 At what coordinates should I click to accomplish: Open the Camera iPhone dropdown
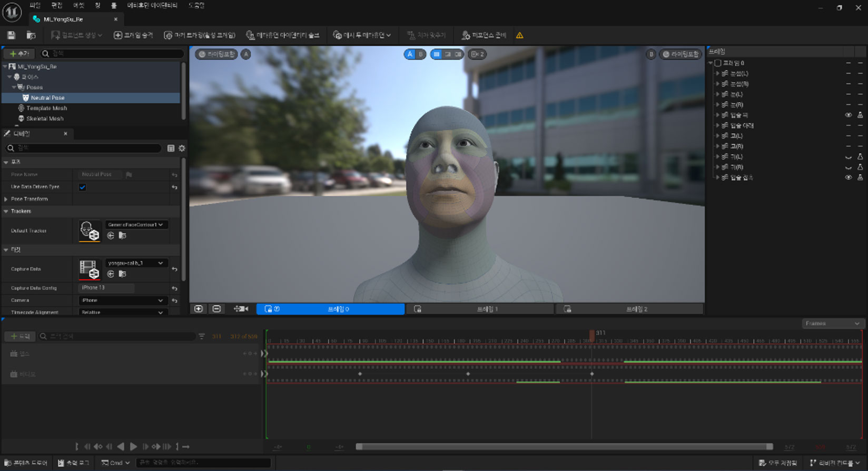coord(123,300)
